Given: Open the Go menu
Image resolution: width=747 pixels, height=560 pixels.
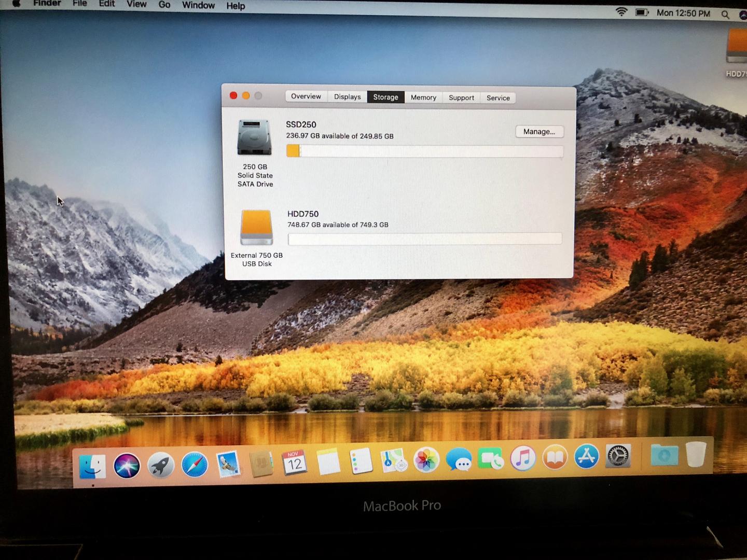Looking at the screenshot, I should coord(164,5).
